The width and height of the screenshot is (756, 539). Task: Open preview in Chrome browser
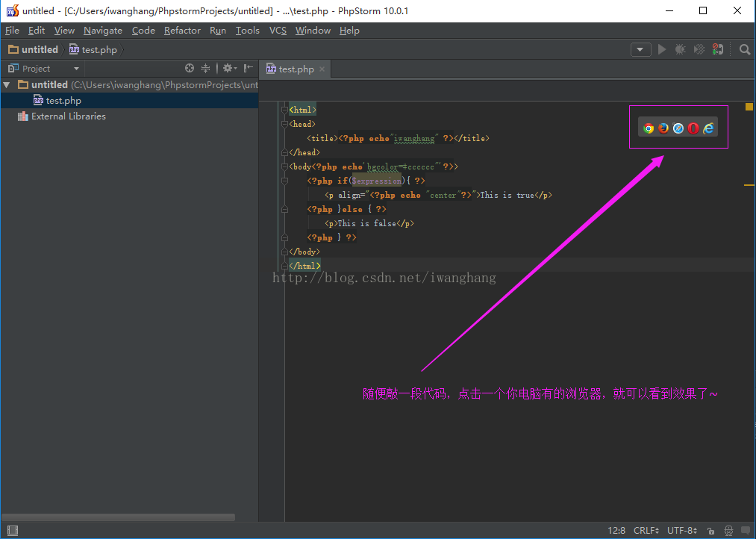(x=649, y=128)
